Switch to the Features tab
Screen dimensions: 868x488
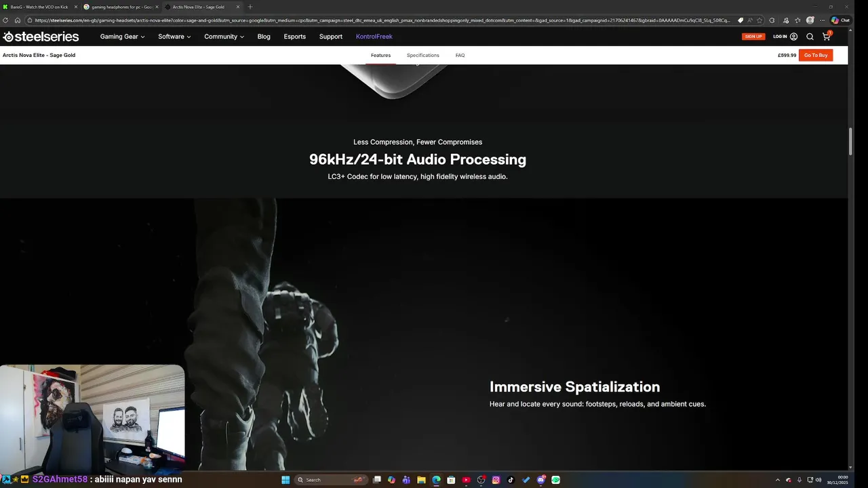380,55
